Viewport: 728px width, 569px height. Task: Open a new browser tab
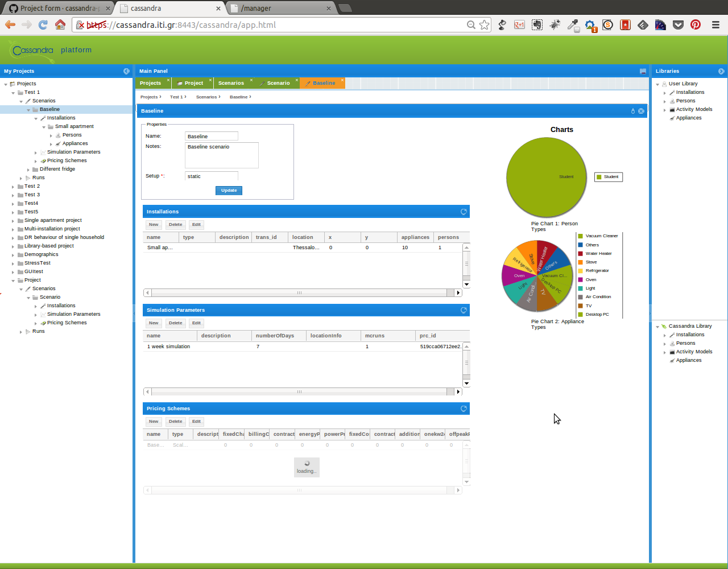tap(345, 8)
